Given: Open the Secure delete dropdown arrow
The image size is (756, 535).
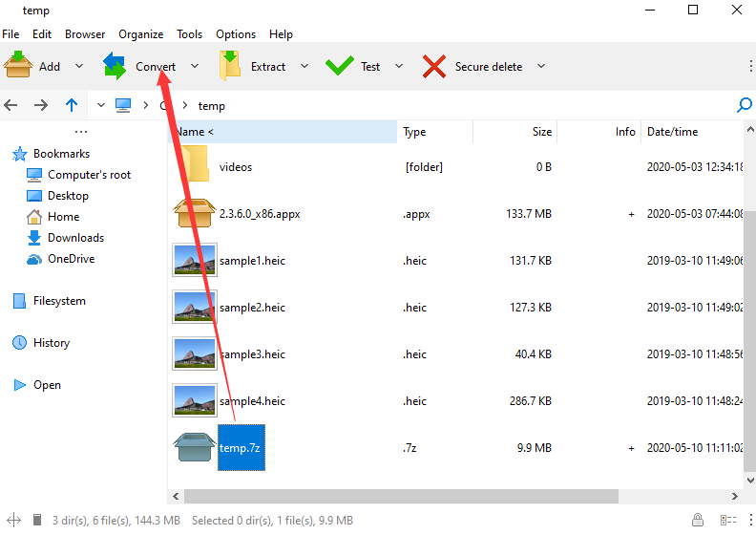Looking at the screenshot, I should [541, 66].
